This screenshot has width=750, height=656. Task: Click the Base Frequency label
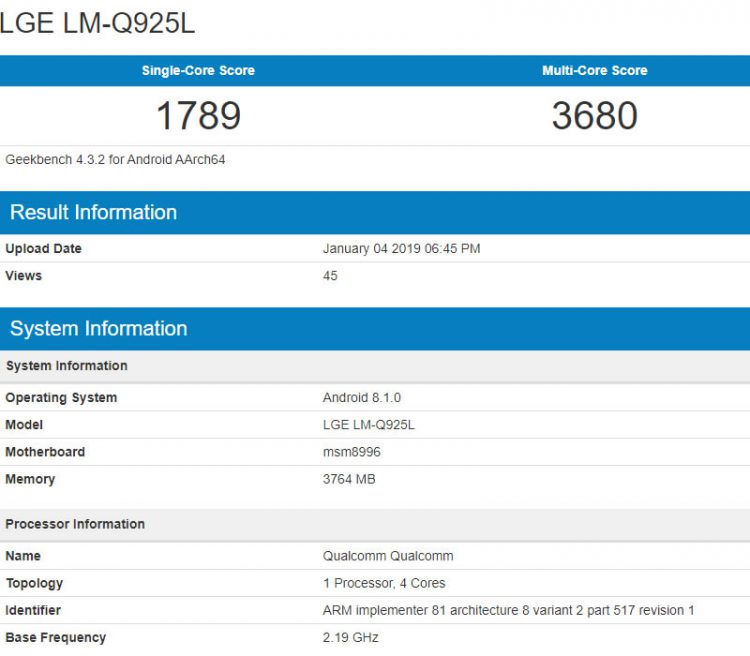pyautogui.click(x=55, y=638)
